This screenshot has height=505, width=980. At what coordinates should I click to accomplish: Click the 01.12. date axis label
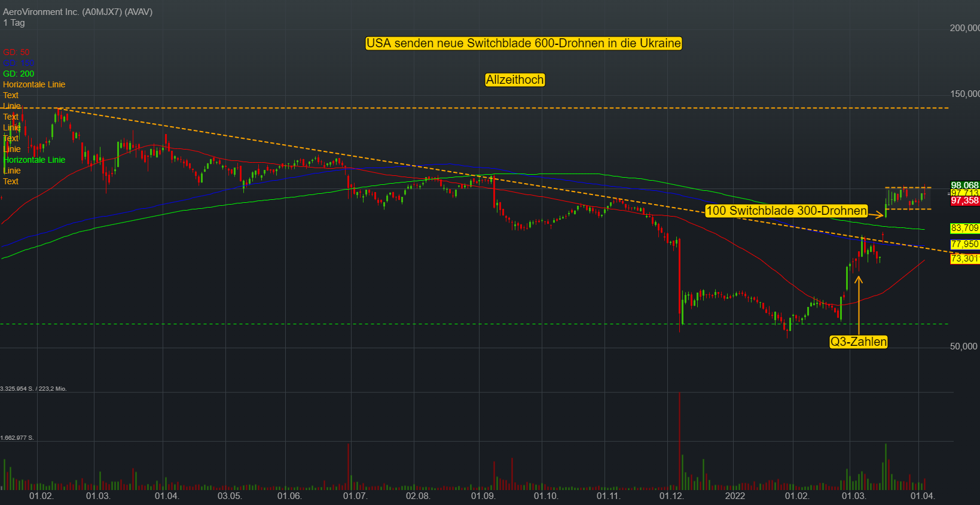[671, 496]
